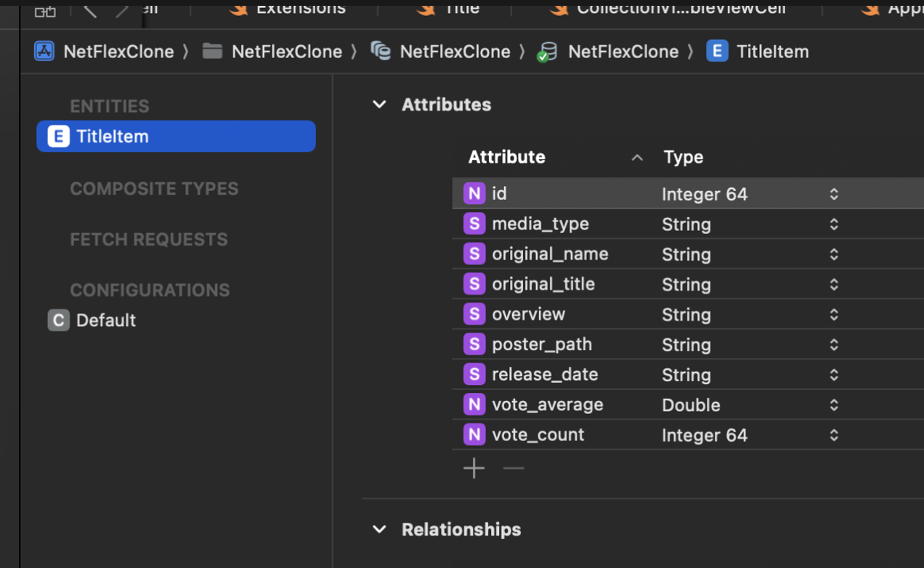The image size is (924, 568).
Task: Open type dropdown for vote_average attribute
Action: (x=834, y=405)
